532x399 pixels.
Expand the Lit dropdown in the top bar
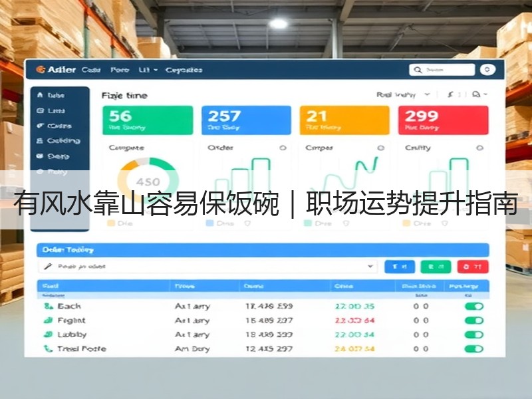(x=148, y=70)
